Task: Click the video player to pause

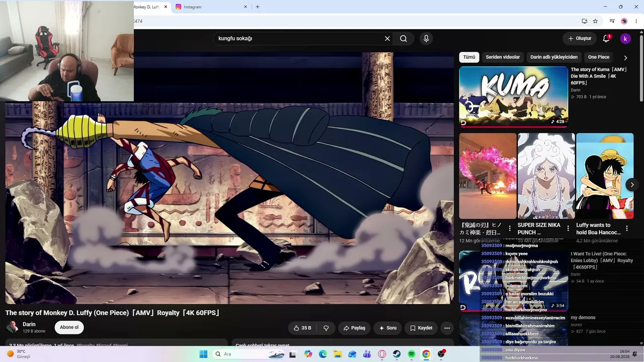Action: [229, 178]
